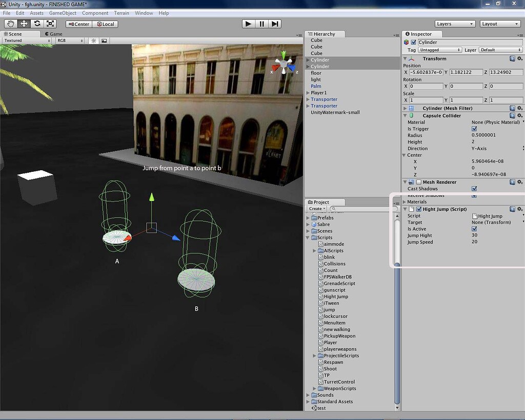Select the Move tool in the toolbar
This screenshot has height=420, width=525.
click(24, 23)
